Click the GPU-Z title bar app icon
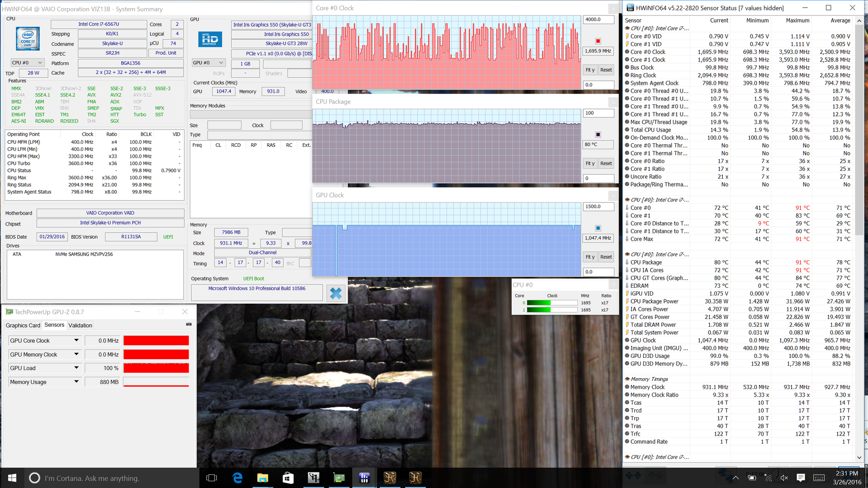Image resolution: width=868 pixels, height=488 pixels. (9, 312)
